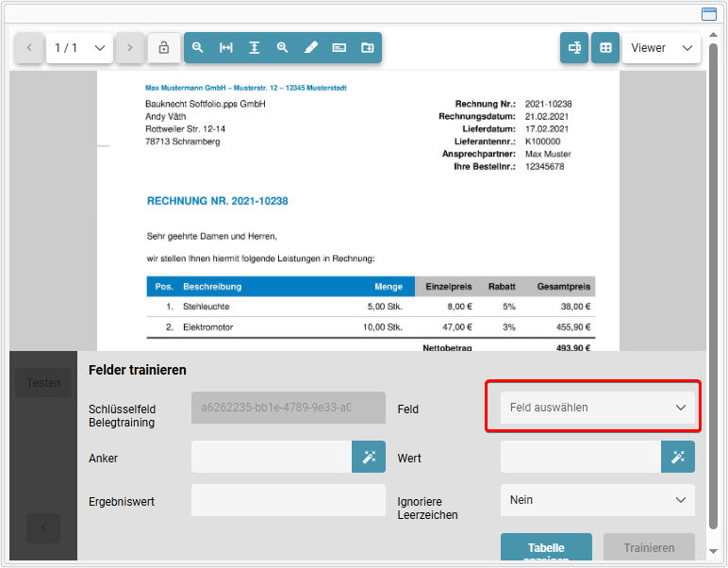Click the 38,00 € total cell
The width and height of the screenshot is (728, 568).
576,307
